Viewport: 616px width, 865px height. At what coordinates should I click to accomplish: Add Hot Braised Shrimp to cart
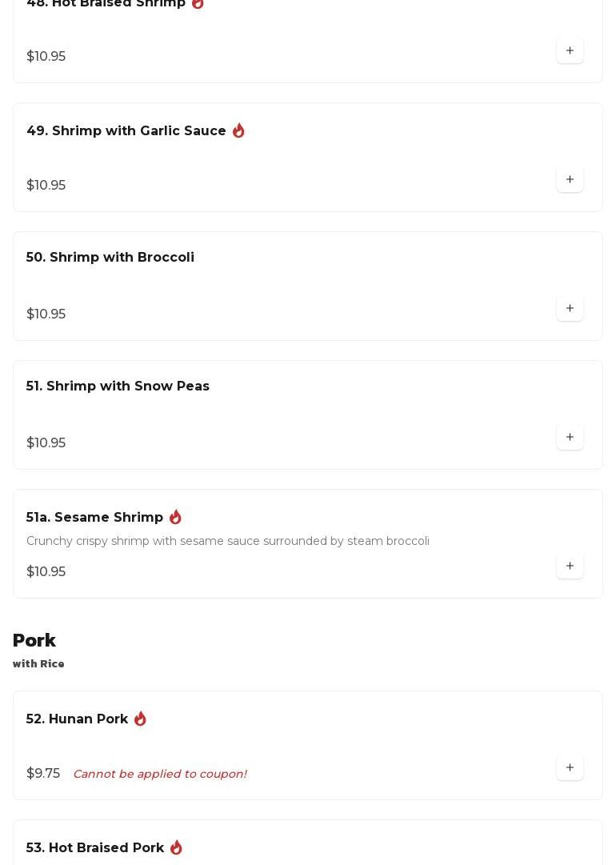pyautogui.click(x=570, y=50)
